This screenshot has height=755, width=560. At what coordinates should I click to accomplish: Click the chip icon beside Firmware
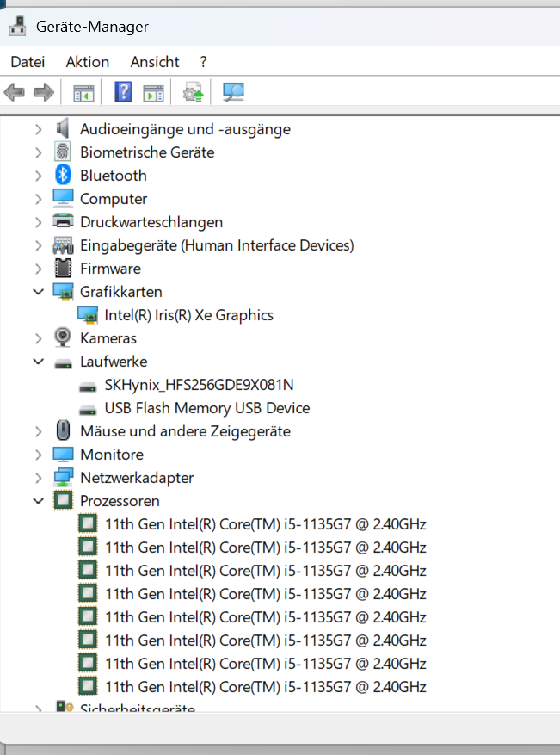coord(63,268)
